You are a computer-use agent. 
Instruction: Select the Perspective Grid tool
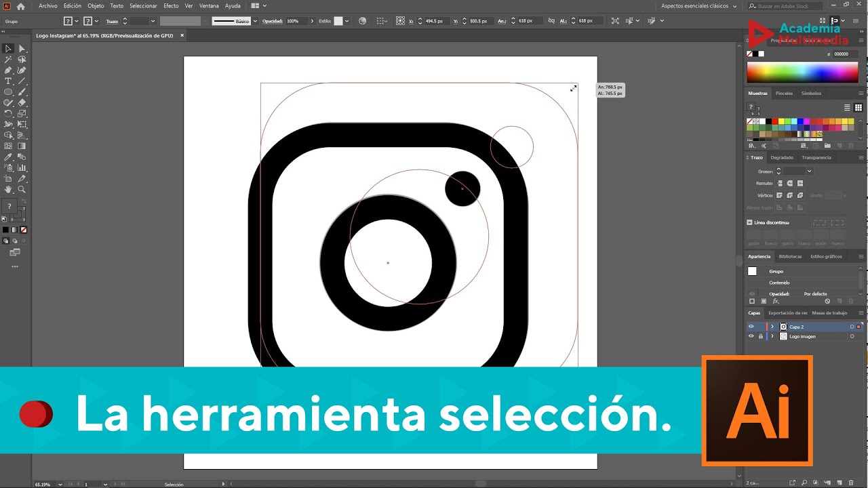click(22, 136)
